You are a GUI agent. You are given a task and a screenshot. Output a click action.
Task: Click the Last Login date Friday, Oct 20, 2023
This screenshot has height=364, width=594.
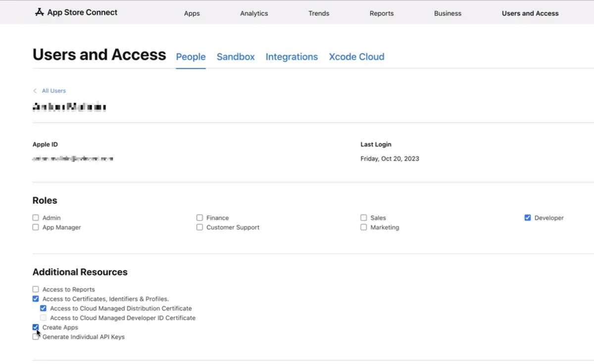click(390, 159)
